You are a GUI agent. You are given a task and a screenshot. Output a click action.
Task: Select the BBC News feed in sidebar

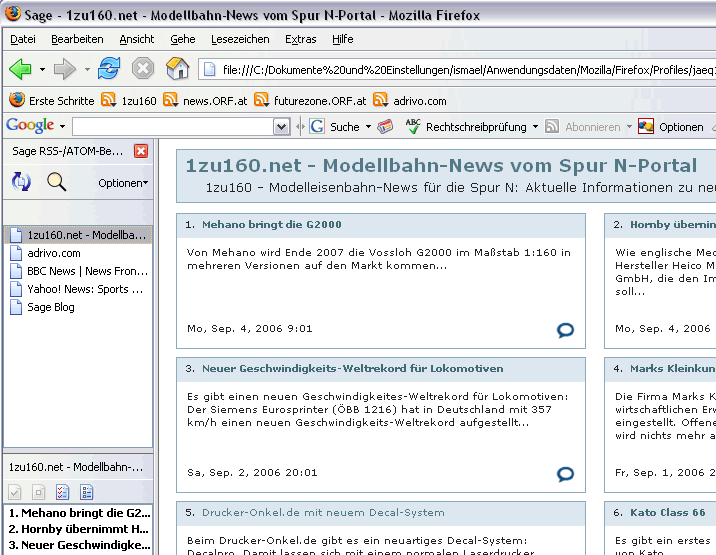[86, 271]
